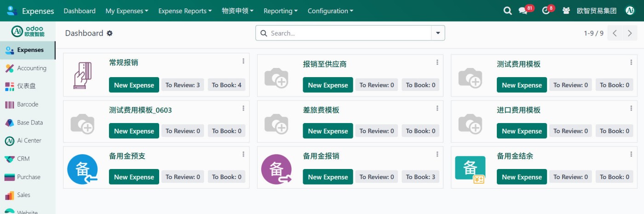Open the three-dot menu on 报销至供应商 card
Image resolution: width=644 pixels, height=214 pixels.
(437, 62)
